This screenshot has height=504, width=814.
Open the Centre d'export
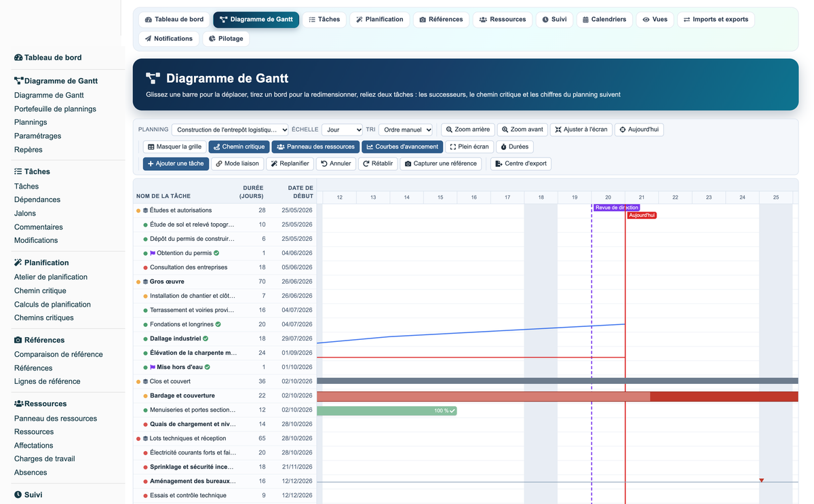click(521, 163)
